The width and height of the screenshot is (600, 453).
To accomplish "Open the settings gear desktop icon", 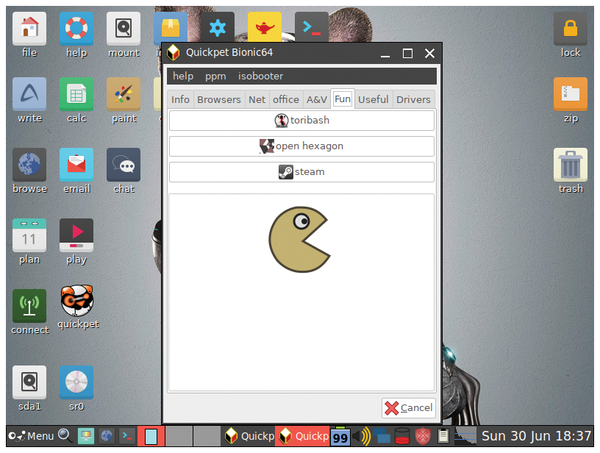I will tap(217, 27).
